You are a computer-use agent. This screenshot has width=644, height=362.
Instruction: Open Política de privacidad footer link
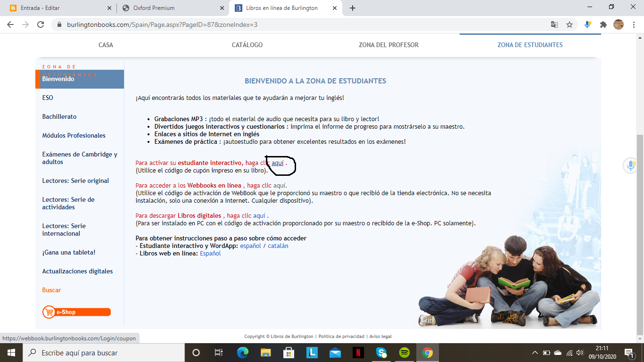point(341,337)
